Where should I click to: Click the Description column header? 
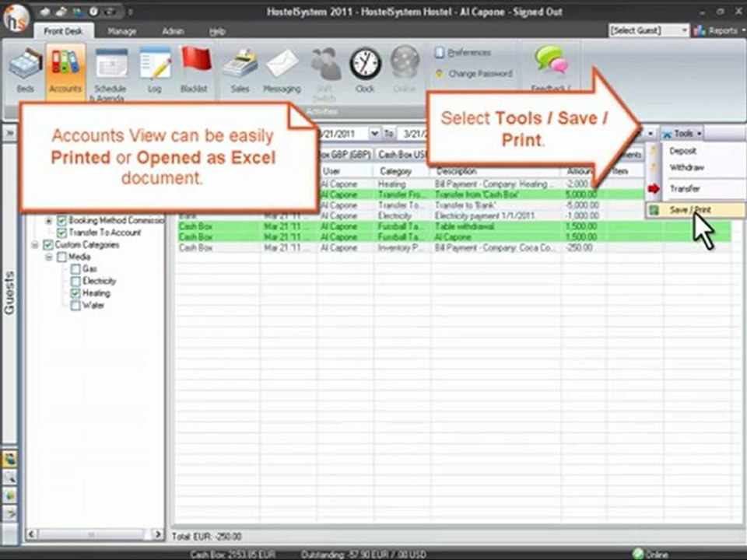pyautogui.click(x=496, y=171)
